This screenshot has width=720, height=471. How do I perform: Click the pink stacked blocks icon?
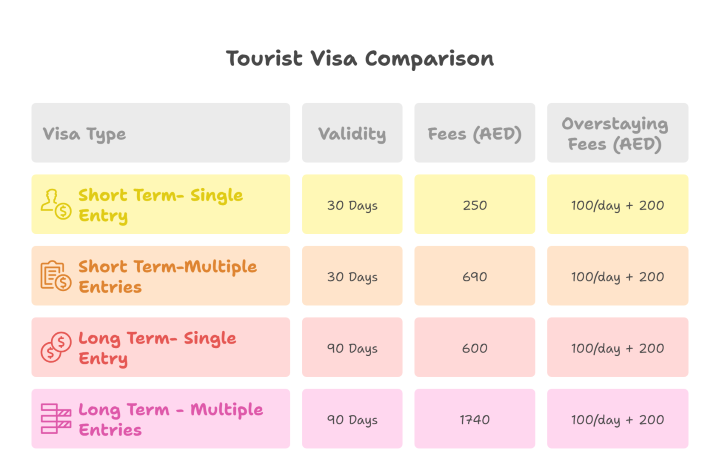(55, 419)
